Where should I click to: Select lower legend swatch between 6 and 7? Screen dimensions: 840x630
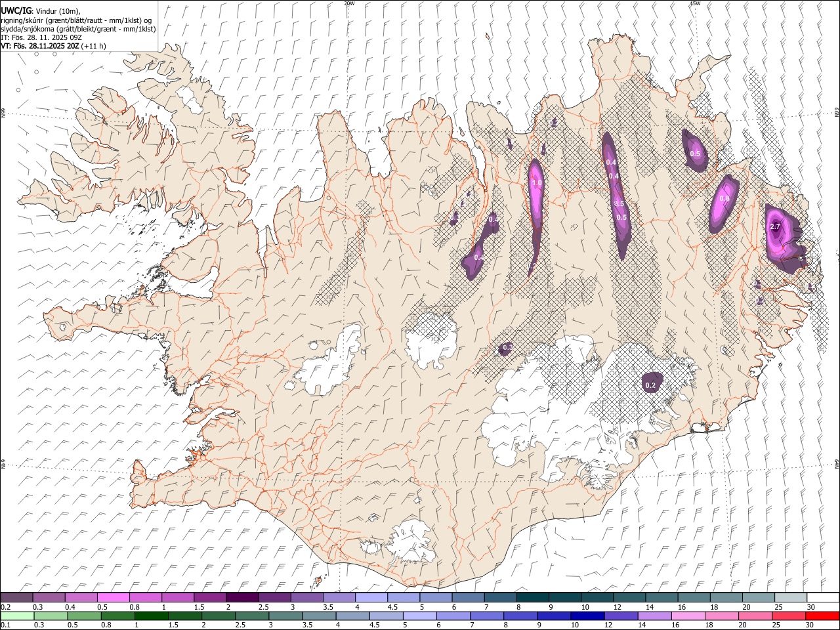[453, 616]
